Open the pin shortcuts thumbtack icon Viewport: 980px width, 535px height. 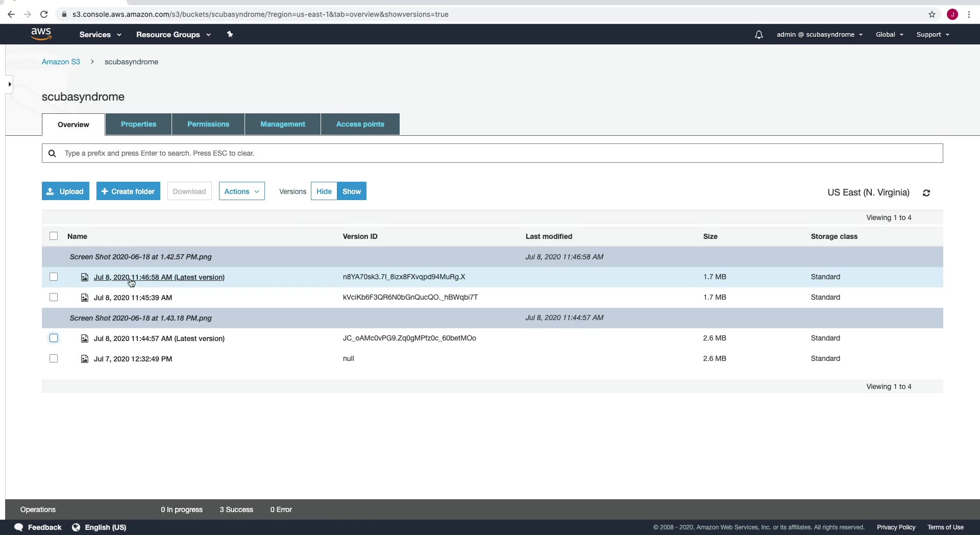230,34
